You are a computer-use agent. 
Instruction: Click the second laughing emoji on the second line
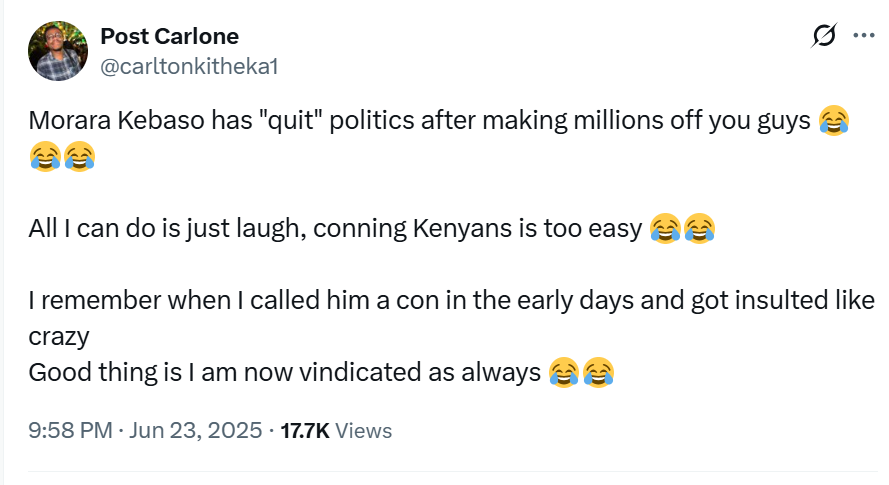tap(79, 156)
